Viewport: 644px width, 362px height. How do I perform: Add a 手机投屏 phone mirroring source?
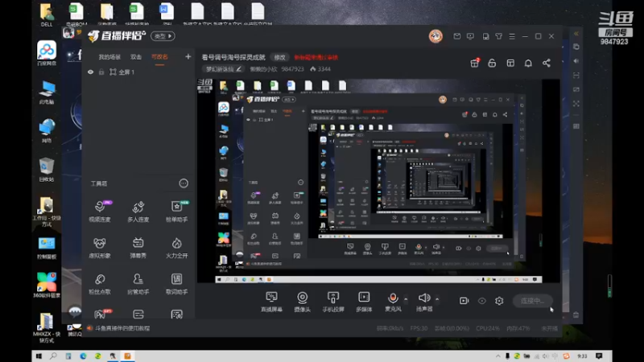coord(333,301)
